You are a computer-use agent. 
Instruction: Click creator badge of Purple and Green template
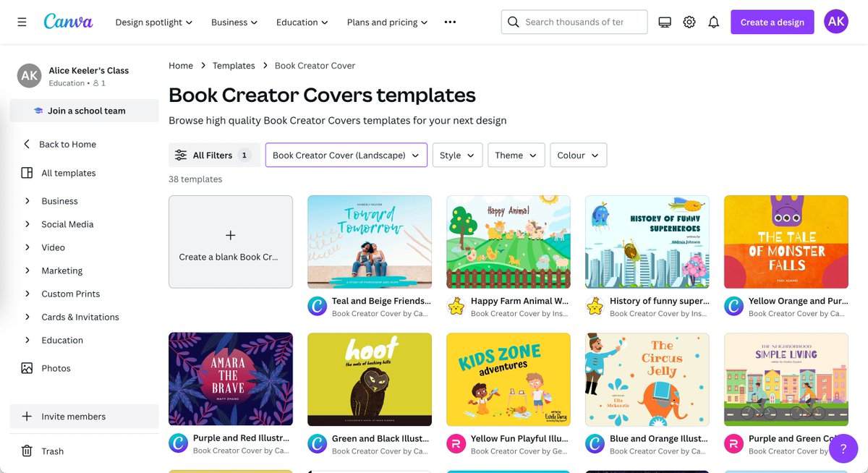tap(734, 443)
